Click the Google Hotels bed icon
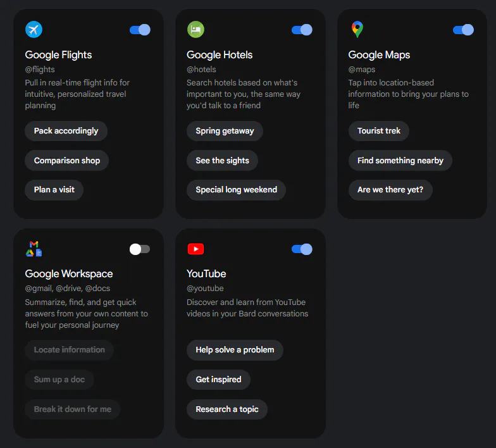 click(195, 30)
